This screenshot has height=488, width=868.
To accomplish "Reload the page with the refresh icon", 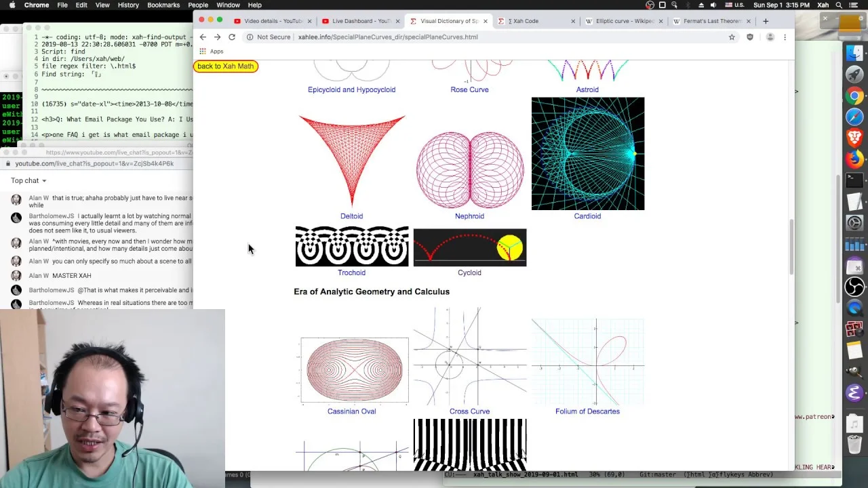I will point(232,37).
